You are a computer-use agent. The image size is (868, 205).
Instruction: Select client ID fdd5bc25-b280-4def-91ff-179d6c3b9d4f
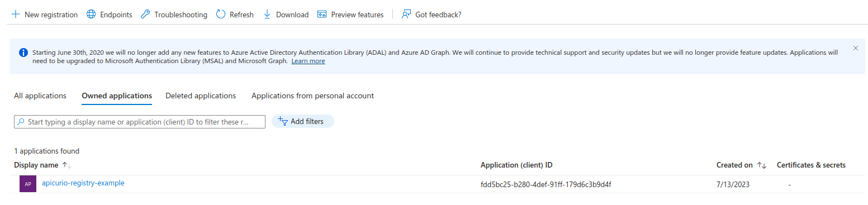coord(546,184)
